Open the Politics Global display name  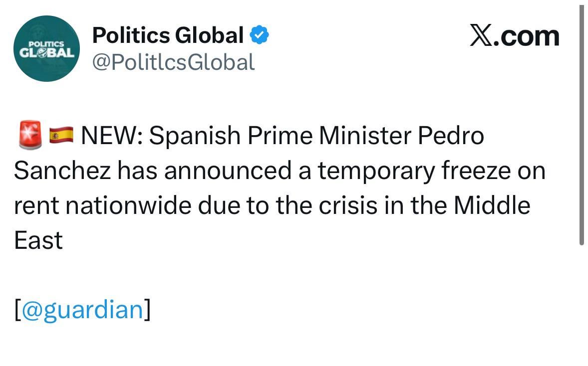[x=168, y=35]
